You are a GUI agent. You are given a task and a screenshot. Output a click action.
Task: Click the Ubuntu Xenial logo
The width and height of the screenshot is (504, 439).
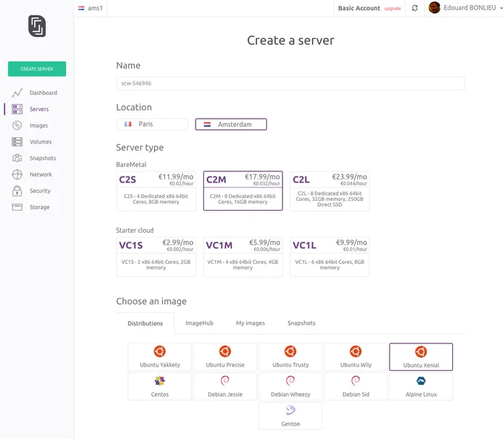click(421, 351)
